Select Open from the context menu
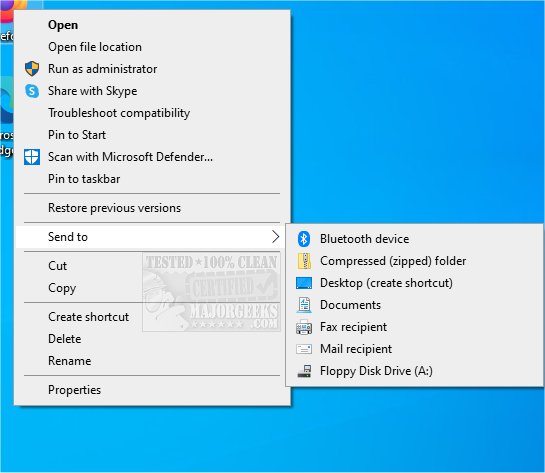This screenshot has width=545, height=473. (x=63, y=25)
